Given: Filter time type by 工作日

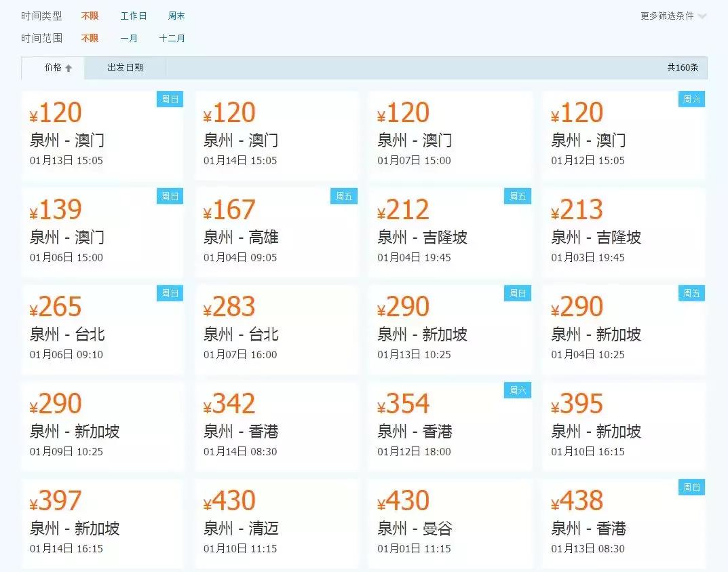Looking at the screenshot, I should tap(133, 16).
